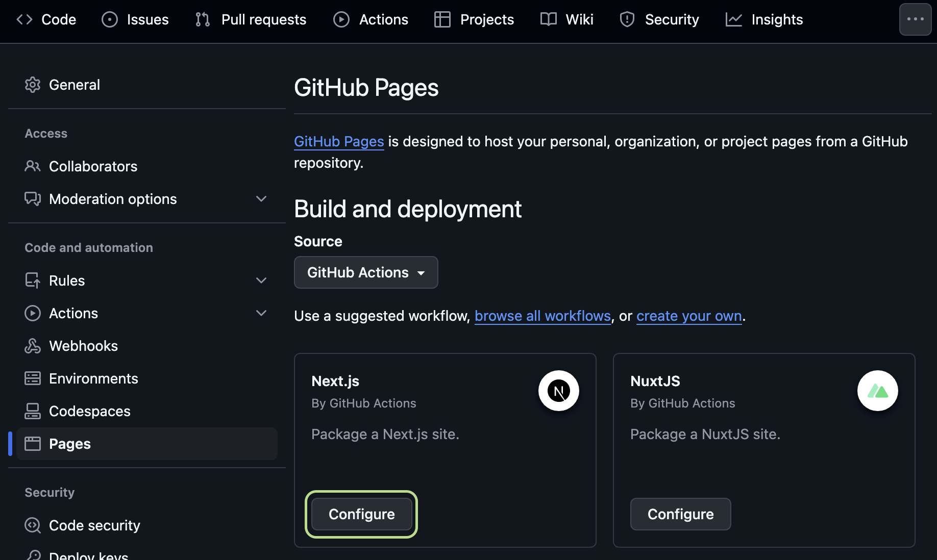Click the Pull requests branch icon
Viewport: 937px width, 560px height.
(203, 19)
